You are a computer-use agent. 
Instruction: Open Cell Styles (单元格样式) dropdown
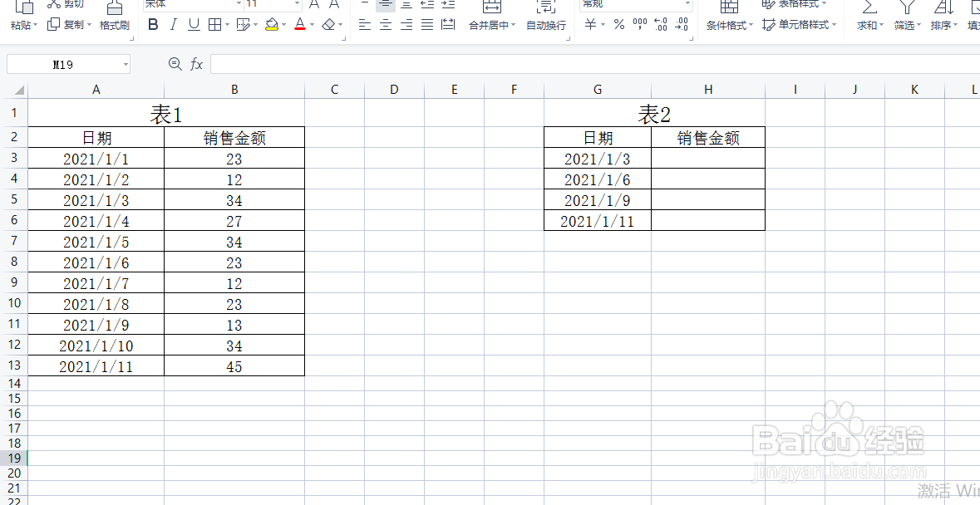point(800,25)
